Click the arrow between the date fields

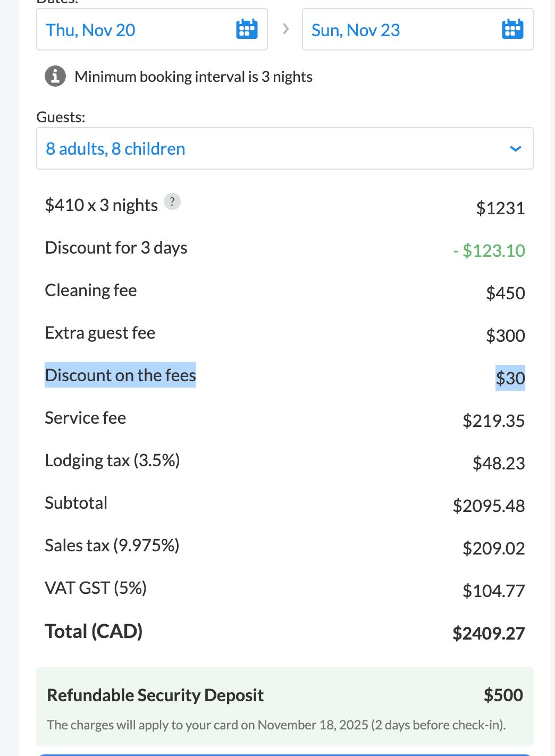click(285, 29)
